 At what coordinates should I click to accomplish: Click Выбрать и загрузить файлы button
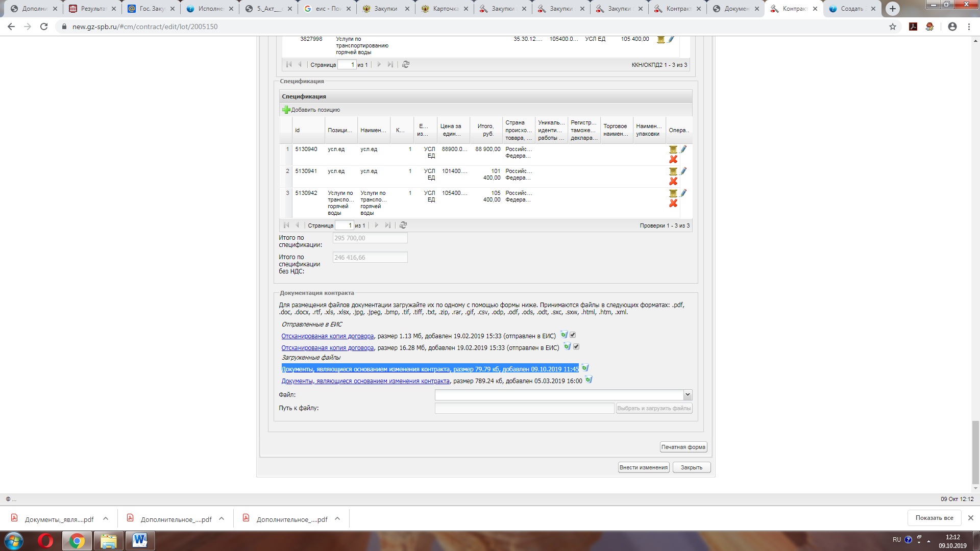654,408
